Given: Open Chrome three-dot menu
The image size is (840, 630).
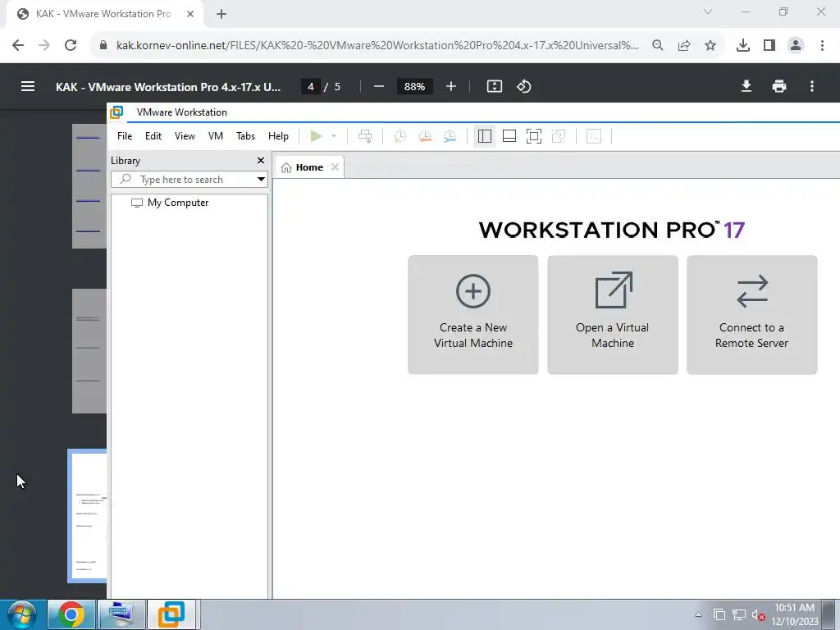Looking at the screenshot, I should [x=822, y=46].
